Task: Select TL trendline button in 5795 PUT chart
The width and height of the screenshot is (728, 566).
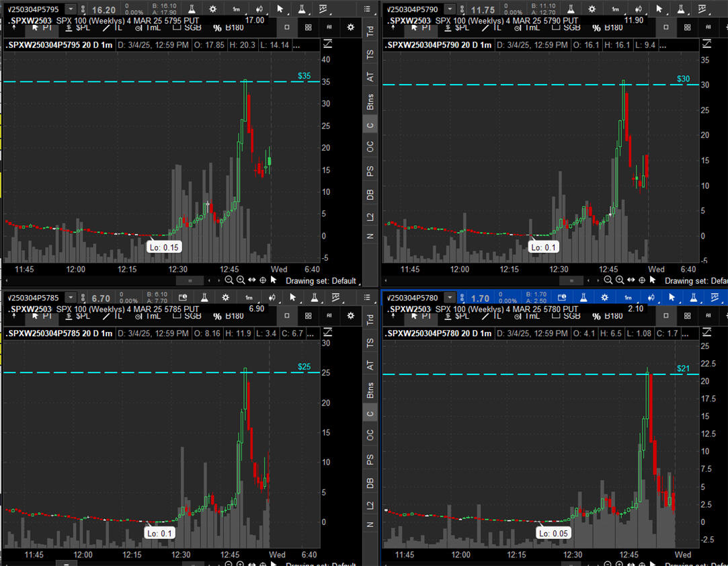Action: [113, 28]
